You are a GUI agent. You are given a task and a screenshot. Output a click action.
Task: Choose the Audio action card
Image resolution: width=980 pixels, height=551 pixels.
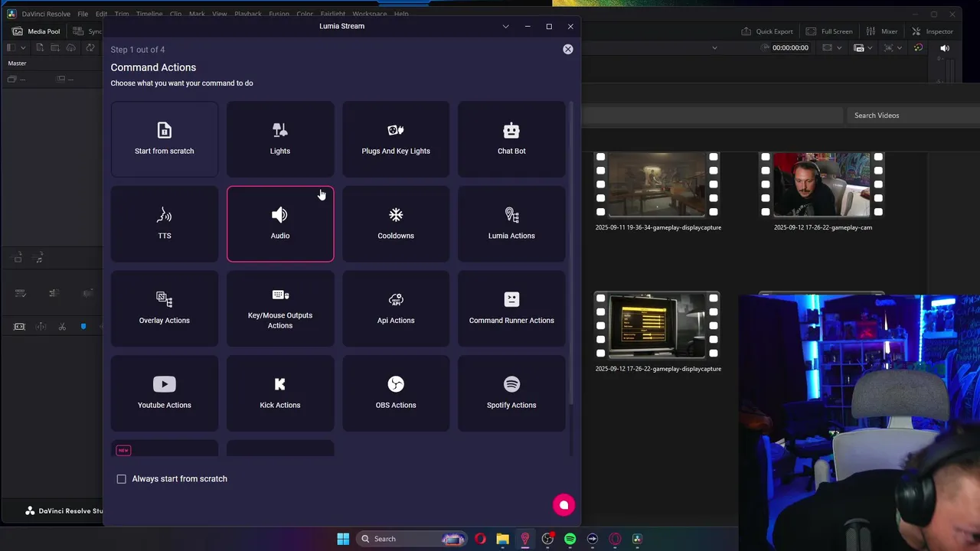pos(280,224)
